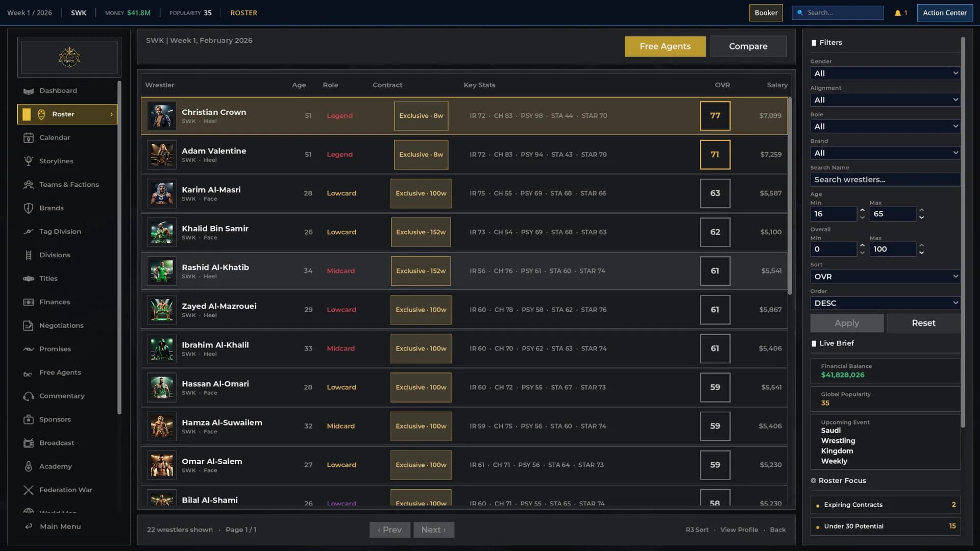Click the Promises handshake icon

(x=29, y=349)
